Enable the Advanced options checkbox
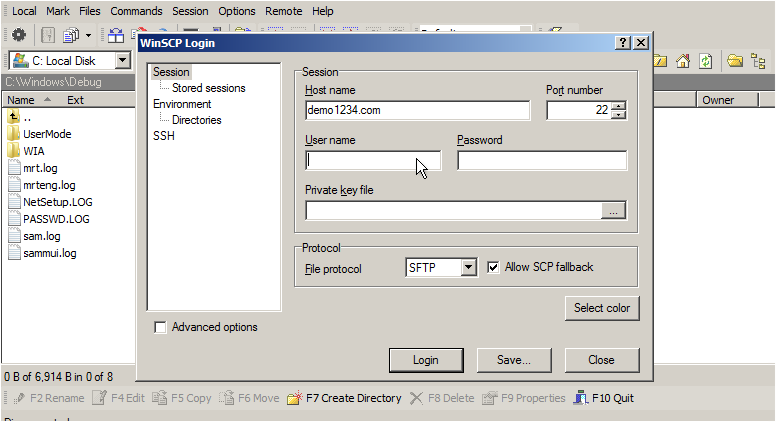This screenshot has height=422, width=776. point(160,328)
